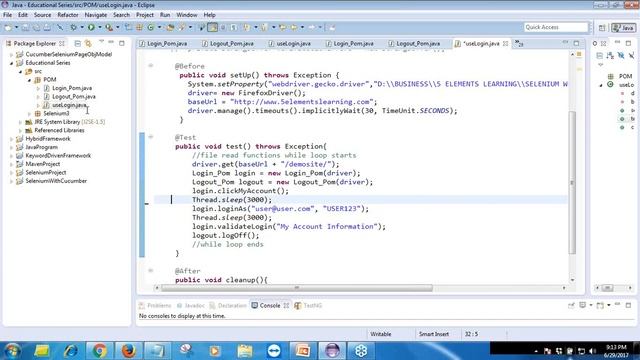640x360 pixels.
Task: Fold the @Test method collapse marker
Action: click(x=151, y=137)
